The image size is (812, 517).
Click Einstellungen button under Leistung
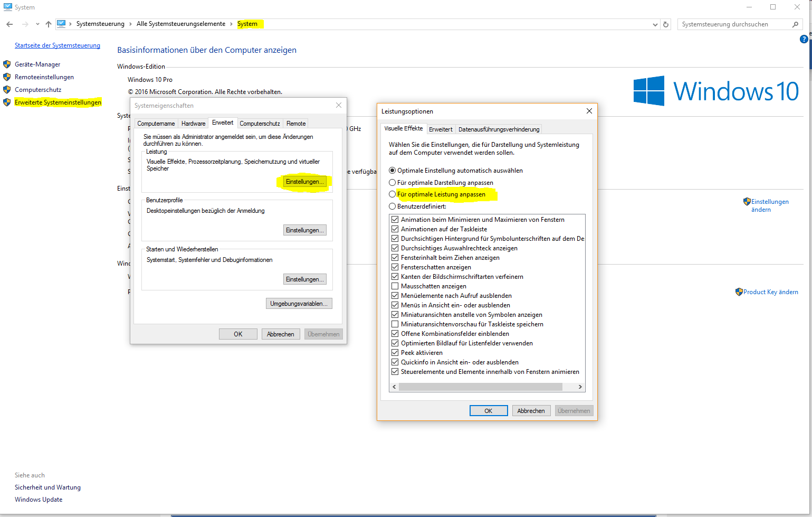tap(305, 182)
